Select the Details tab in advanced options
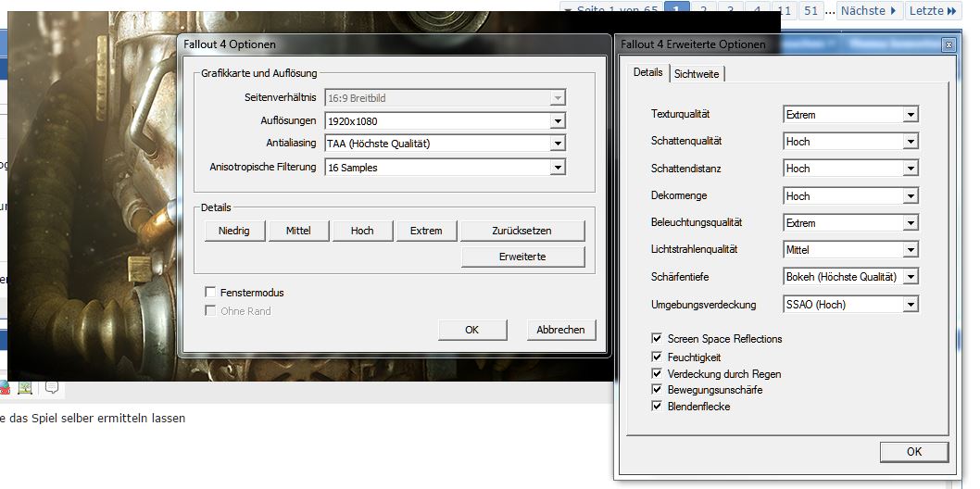Viewport: 980px width, 489px height. 648,72
